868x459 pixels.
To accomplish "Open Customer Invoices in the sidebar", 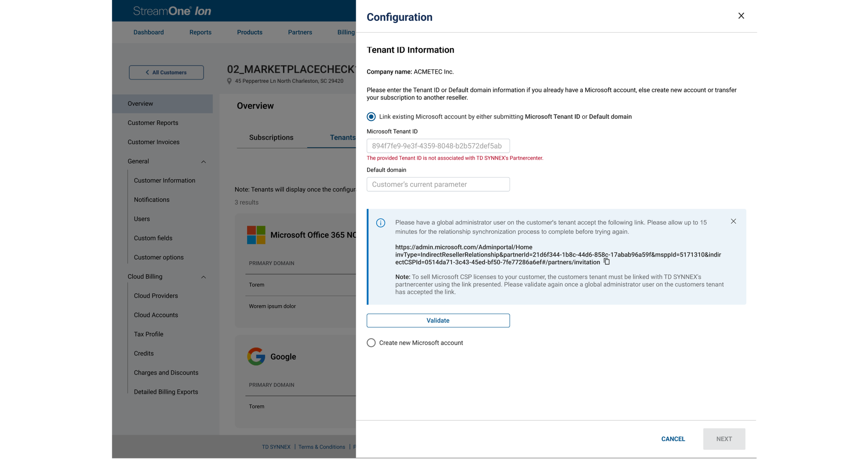I will coord(153,142).
